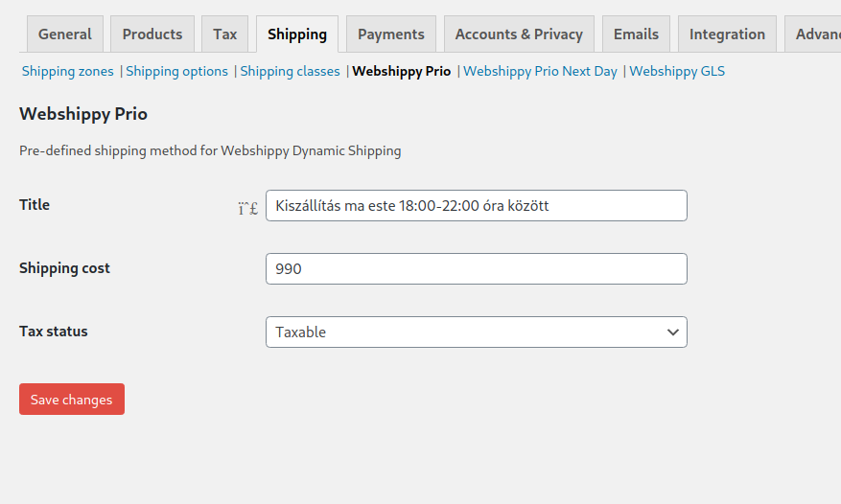Open the Emails settings tab
Screen dimensions: 841x504
pyautogui.click(x=637, y=34)
